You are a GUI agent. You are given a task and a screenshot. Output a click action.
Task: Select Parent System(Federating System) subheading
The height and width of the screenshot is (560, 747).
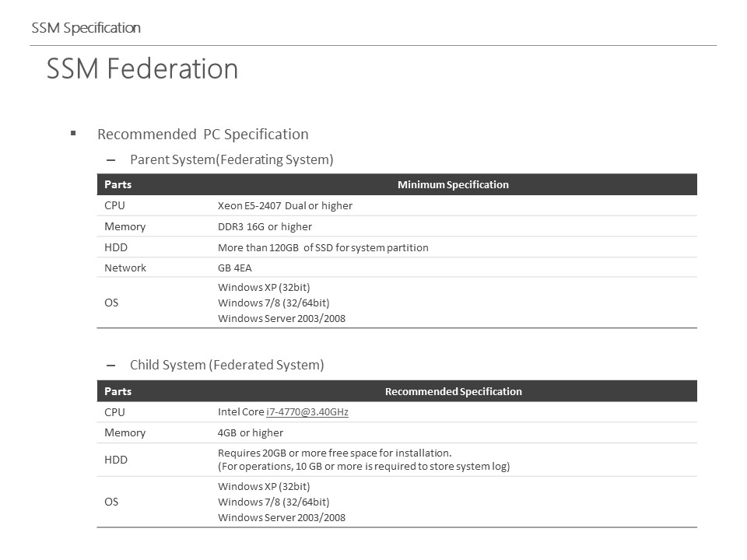click(232, 159)
